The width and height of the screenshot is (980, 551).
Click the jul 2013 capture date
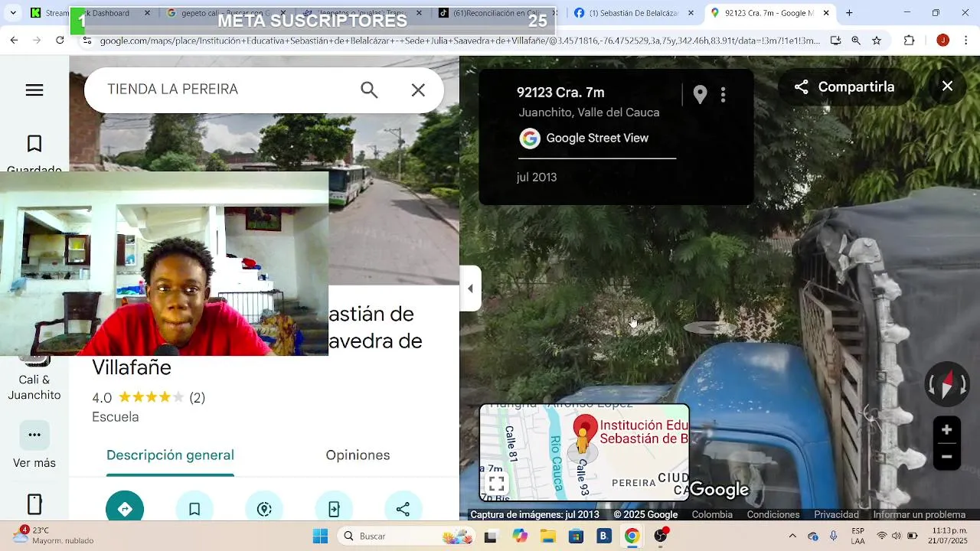point(537,177)
